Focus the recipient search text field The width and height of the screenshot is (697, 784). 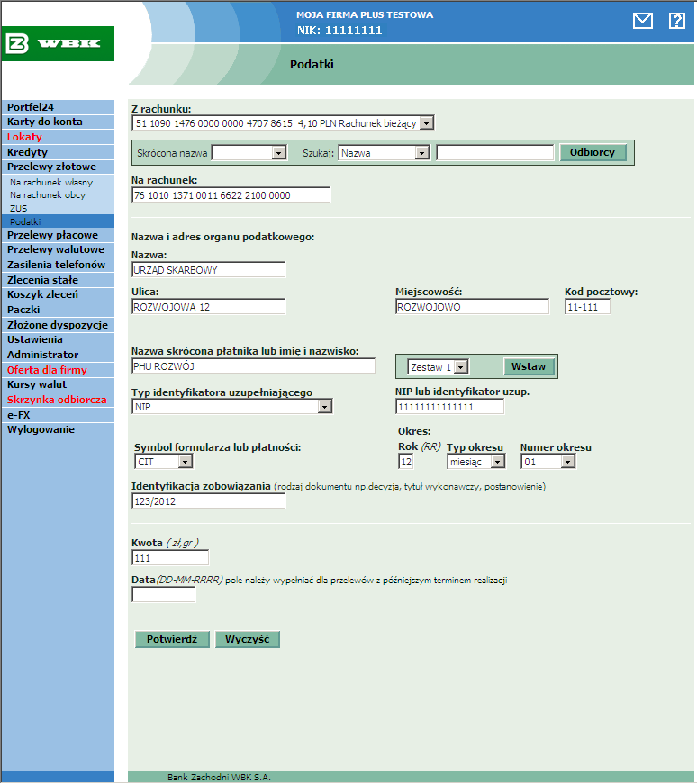495,152
